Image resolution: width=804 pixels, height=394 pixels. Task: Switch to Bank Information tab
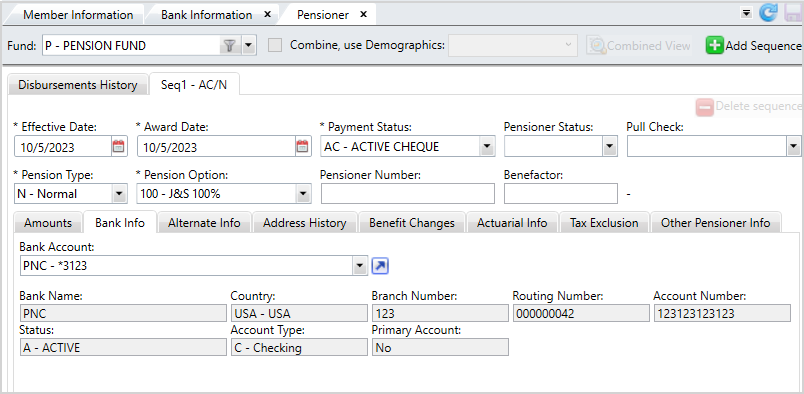207,15
